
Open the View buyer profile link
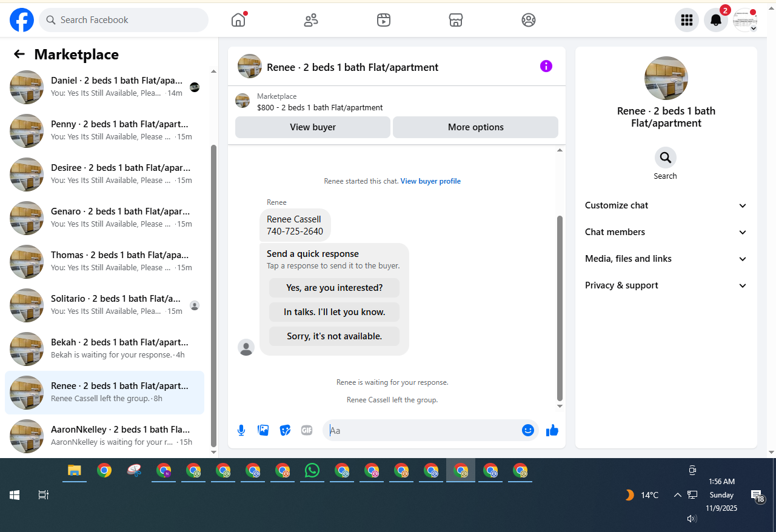[430, 181]
